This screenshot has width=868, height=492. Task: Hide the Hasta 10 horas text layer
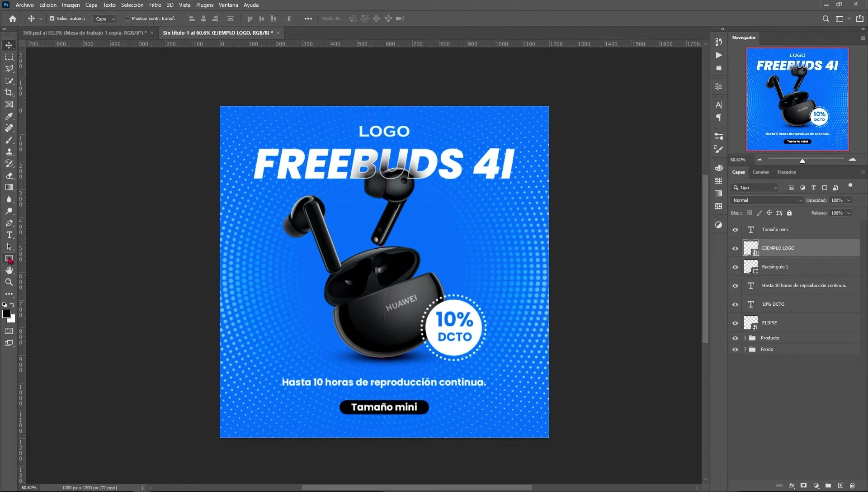735,286
